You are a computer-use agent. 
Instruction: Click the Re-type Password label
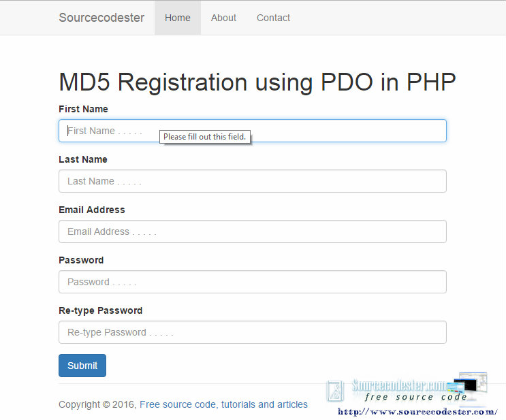[x=100, y=310]
